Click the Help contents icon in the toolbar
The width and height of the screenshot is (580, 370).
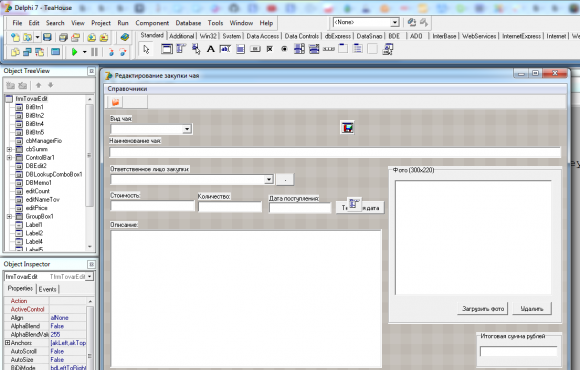coord(125,37)
